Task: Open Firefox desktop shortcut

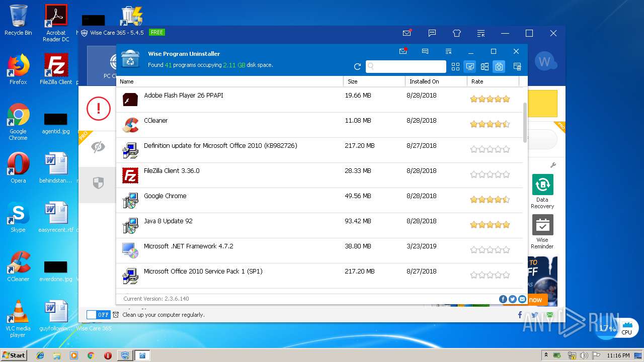Action: point(18,69)
